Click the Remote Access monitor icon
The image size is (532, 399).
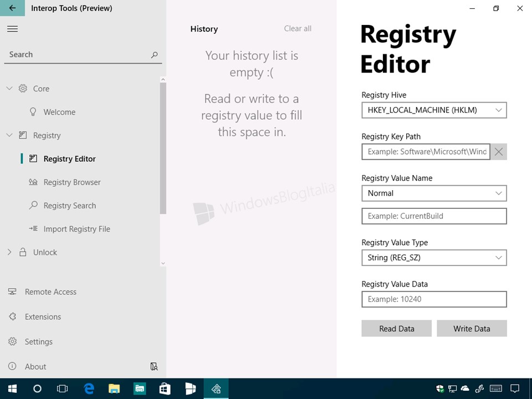pos(12,292)
